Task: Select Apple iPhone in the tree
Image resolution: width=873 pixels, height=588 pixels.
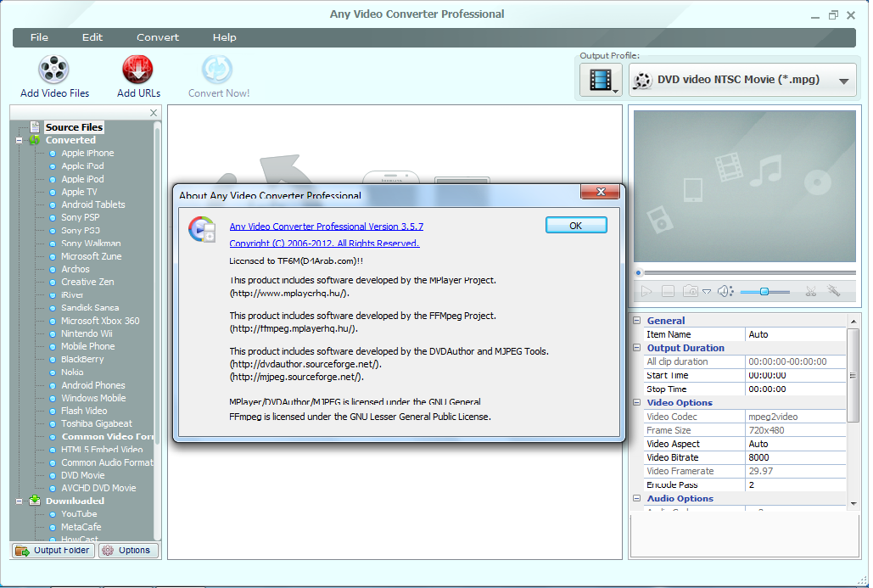Action: pos(87,153)
